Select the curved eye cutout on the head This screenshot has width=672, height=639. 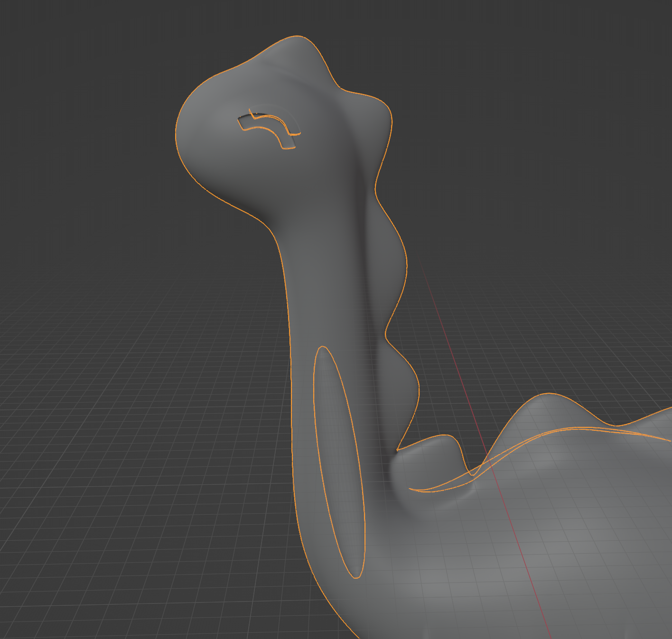click(270, 129)
